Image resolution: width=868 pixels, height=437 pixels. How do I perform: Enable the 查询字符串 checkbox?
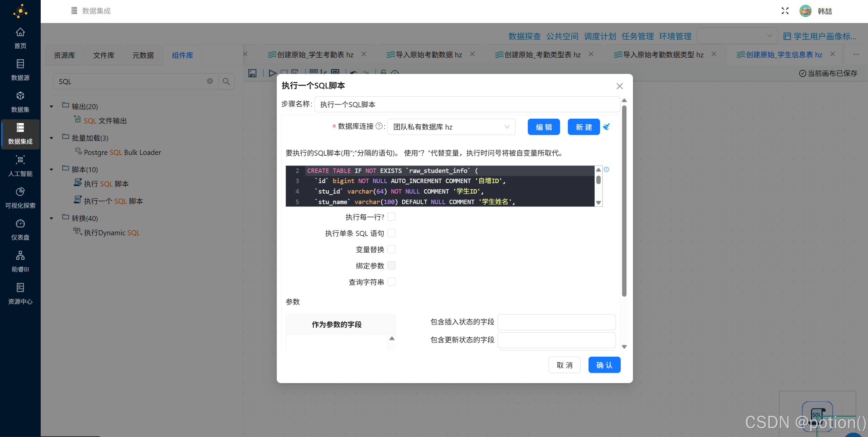391,282
